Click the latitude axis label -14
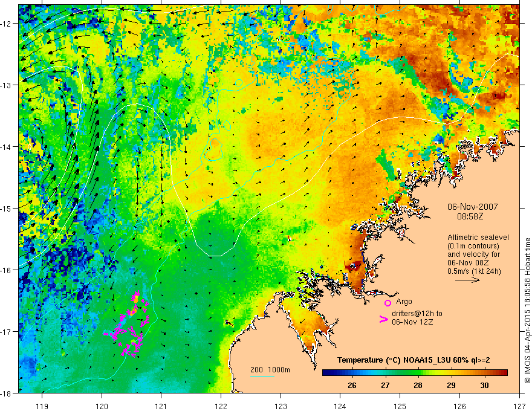 7,147
